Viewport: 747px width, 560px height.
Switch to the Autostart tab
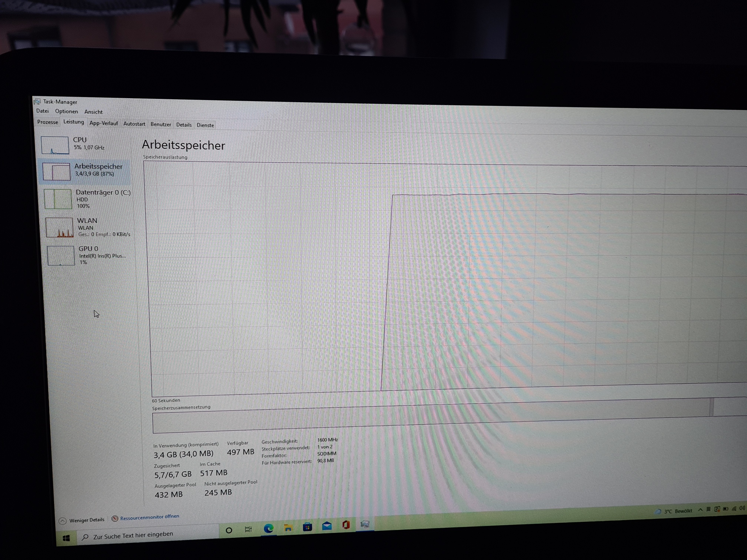coord(134,124)
